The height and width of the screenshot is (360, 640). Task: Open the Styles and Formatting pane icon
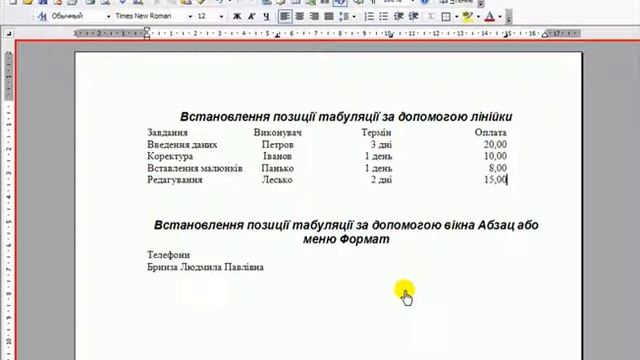pyautogui.click(x=42, y=16)
